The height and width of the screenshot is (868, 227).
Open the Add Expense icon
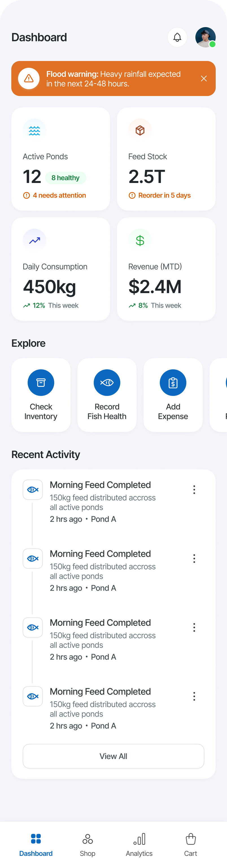(173, 382)
